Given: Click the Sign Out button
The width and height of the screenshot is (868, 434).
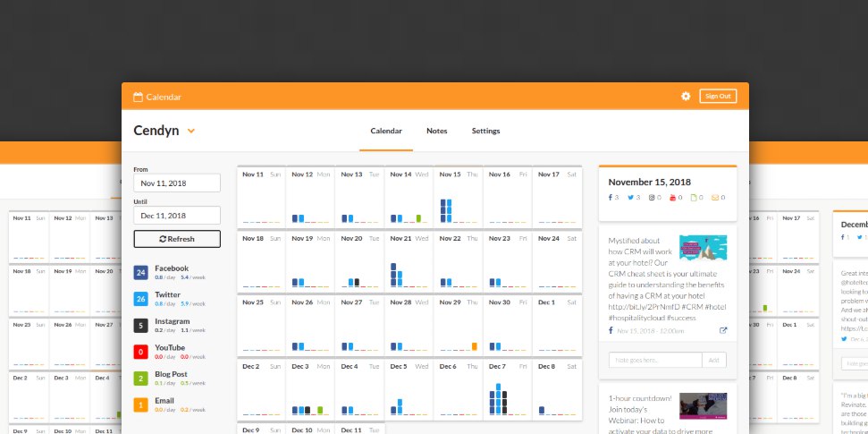Looking at the screenshot, I should coord(718,96).
